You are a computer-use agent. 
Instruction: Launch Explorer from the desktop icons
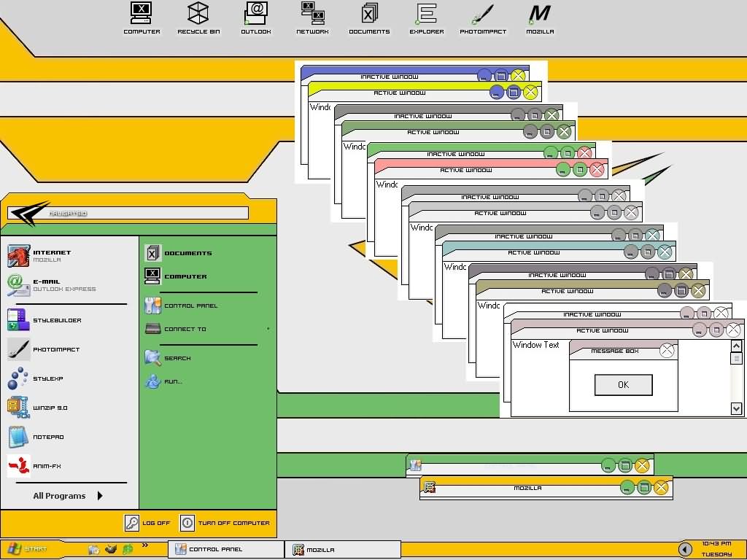426,18
